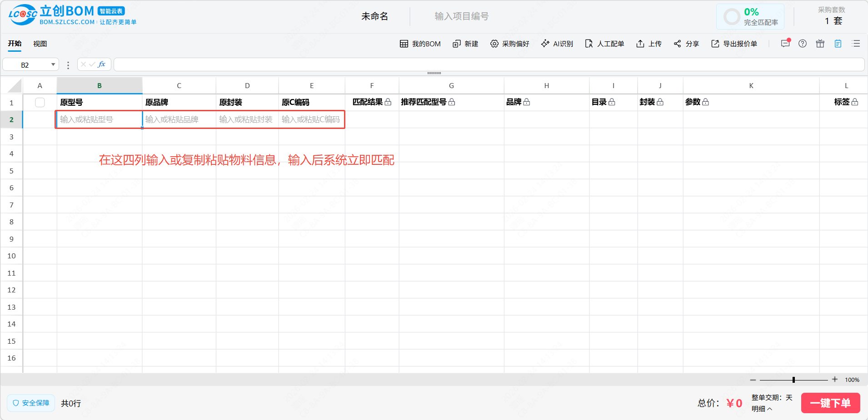868x420 pixels.
Task: Tick the select-all checkbox in header row
Action: (x=40, y=103)
